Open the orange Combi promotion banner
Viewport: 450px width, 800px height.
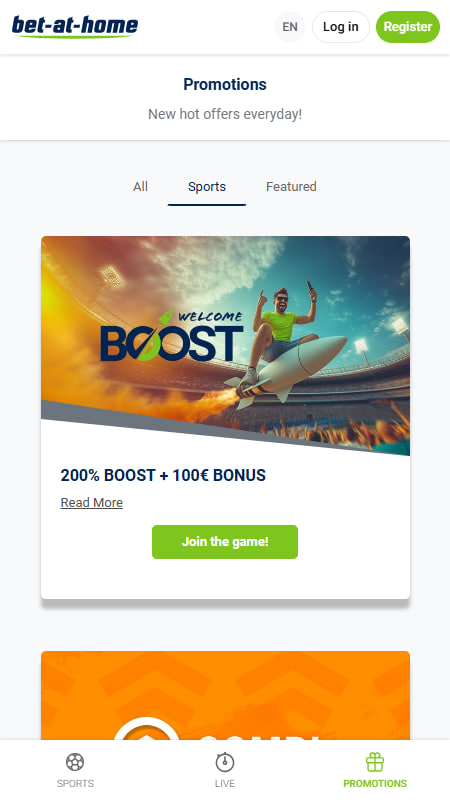[x=225, y=695]
